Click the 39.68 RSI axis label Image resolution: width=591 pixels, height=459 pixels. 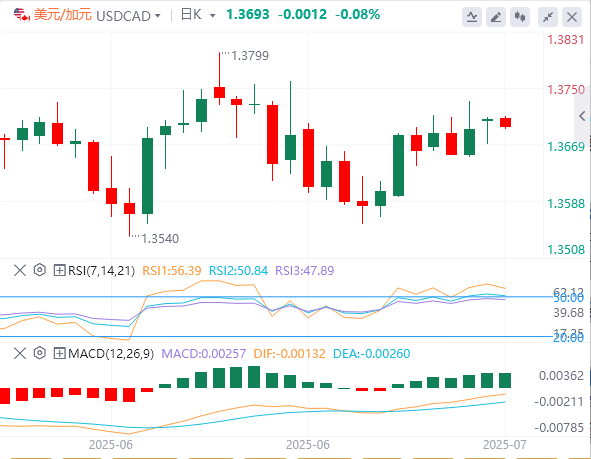click(x=568, y=313)
